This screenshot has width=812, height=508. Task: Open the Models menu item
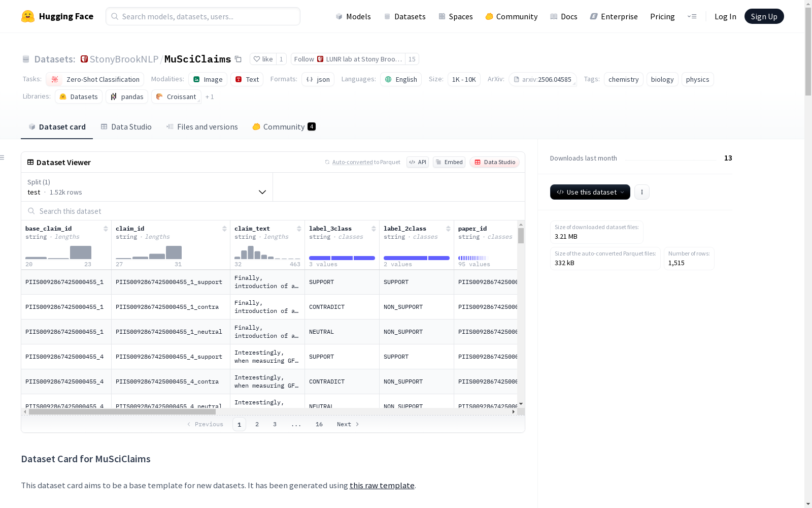[353, 16]
